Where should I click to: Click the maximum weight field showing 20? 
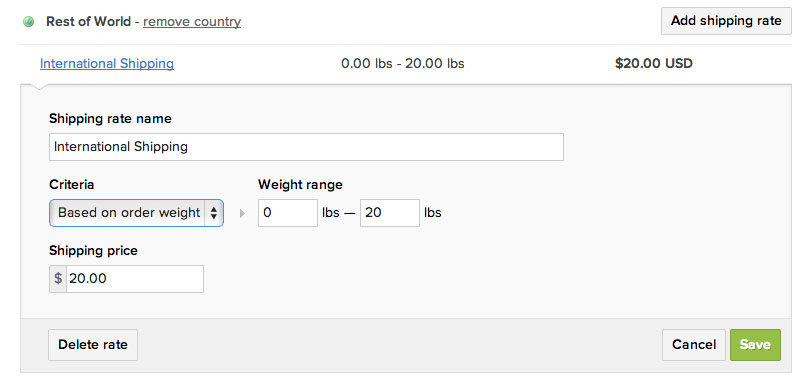(x=390, y=213)
